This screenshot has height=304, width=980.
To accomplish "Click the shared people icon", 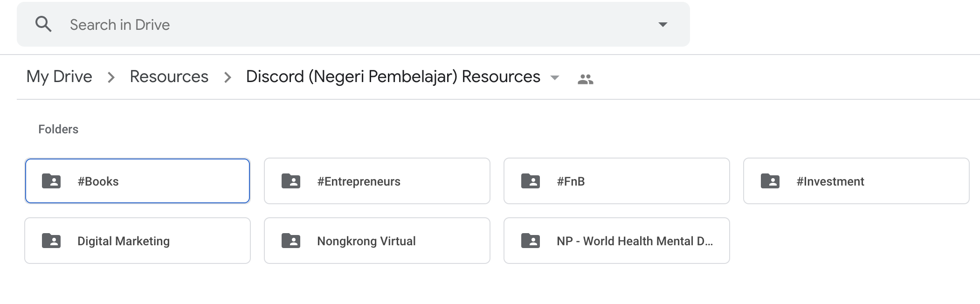I will click(585, 79).
